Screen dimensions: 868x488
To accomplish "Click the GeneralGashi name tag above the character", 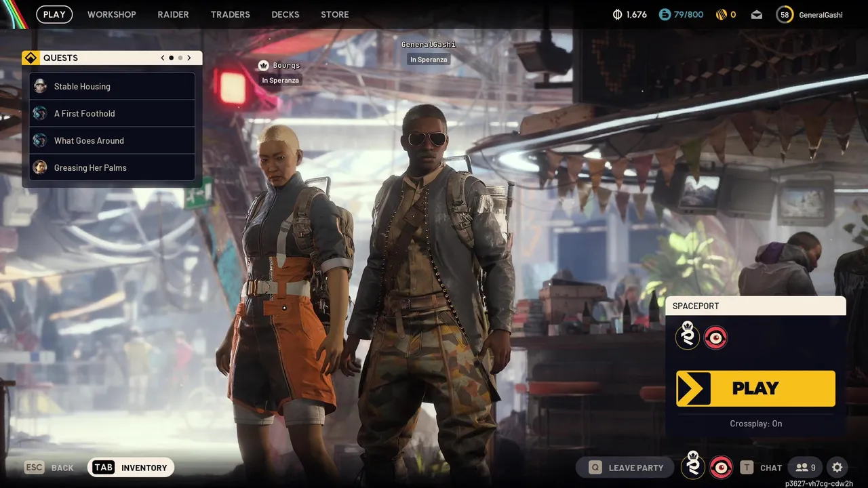I will click(429, 45).
